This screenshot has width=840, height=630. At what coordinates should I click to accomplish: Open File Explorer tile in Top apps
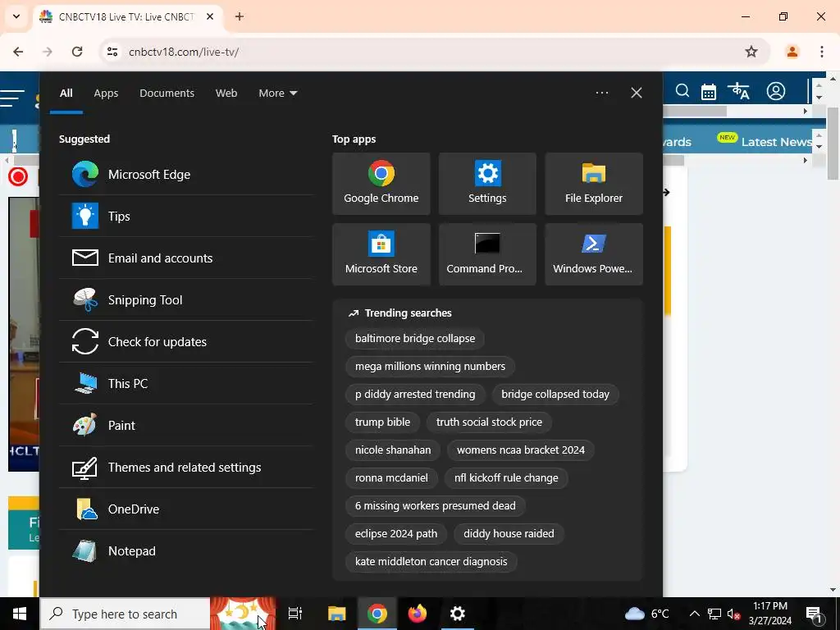594,184
